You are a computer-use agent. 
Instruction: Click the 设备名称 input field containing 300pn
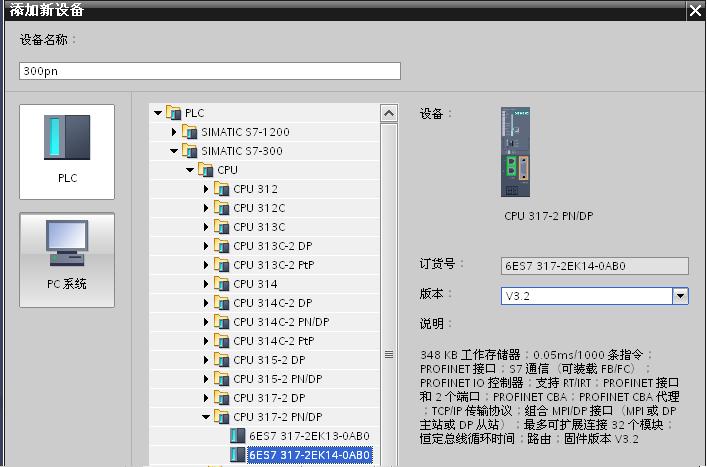210,71
